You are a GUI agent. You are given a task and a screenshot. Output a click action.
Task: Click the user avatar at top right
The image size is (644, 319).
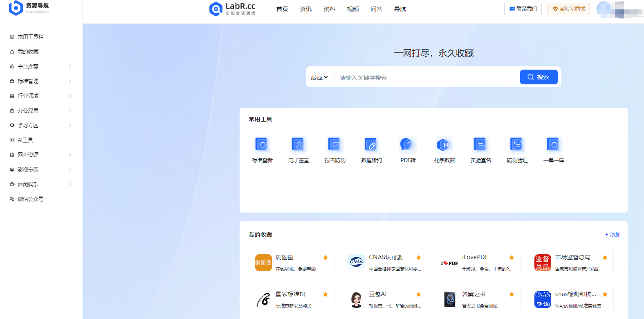(605, 9)
